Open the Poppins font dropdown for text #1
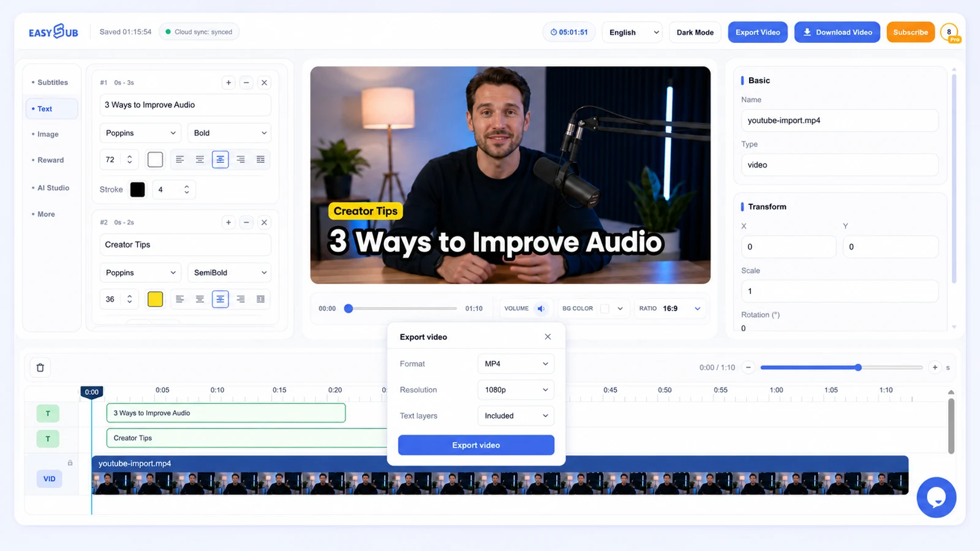Screen dimensions: 980x551 point(140,133)
